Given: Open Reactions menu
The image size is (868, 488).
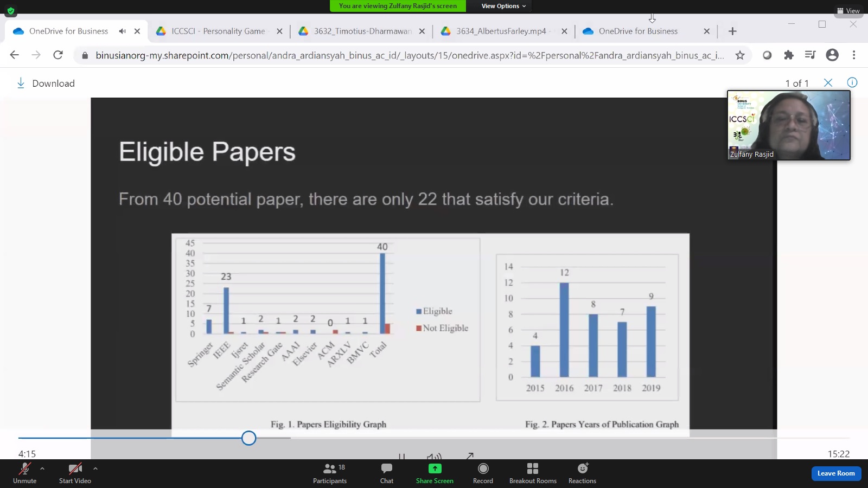Looking at the screenshot, I should coord(582,473).
